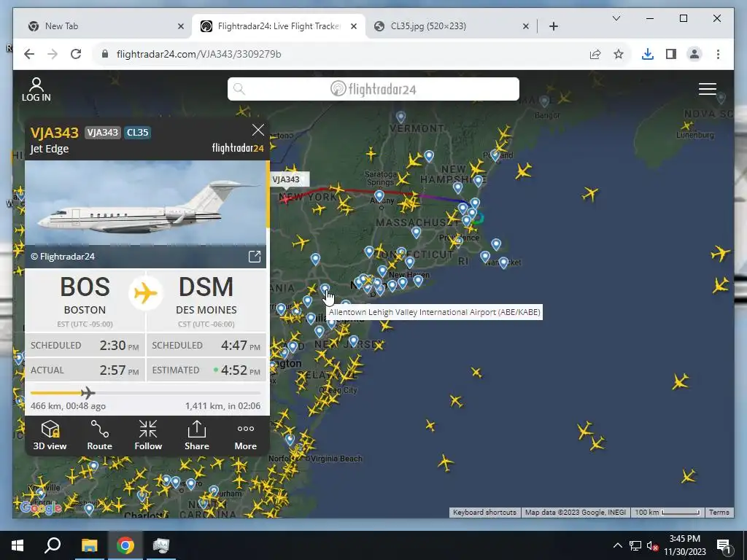Open the Chrome three-dot menu
The image size is (747, 560).
(718, 54)
